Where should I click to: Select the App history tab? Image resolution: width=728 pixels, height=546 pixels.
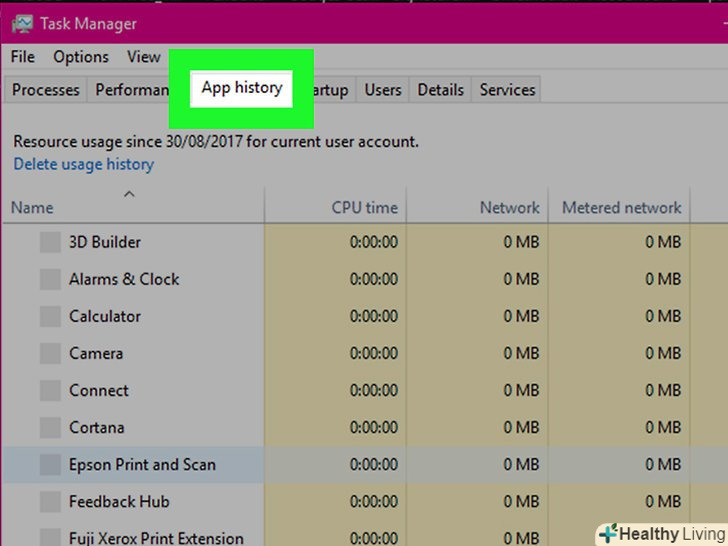pos(241,88)
